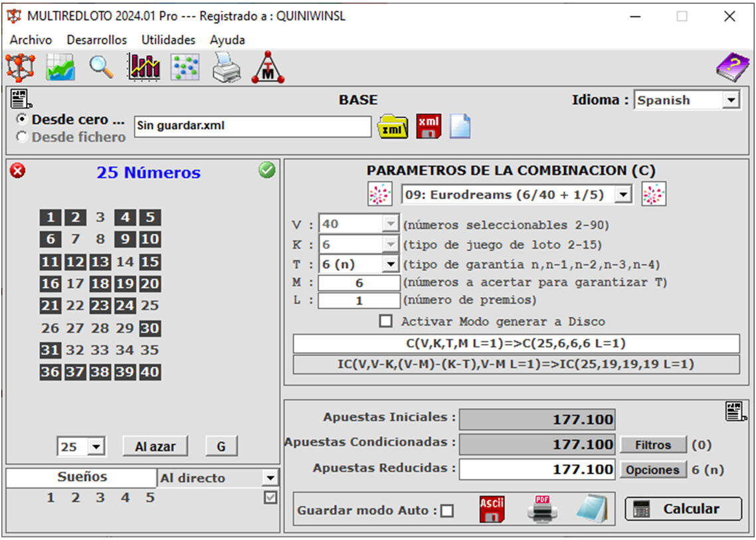
Task: Open the Desarrollos menu
Action: [96, 40]
